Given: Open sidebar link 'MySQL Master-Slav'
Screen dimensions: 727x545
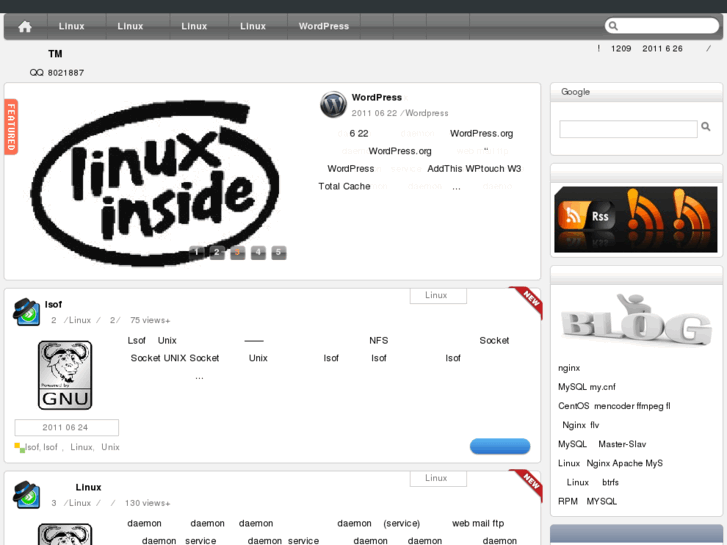Looking at the screenshot, I should click(x=602, y=444).
